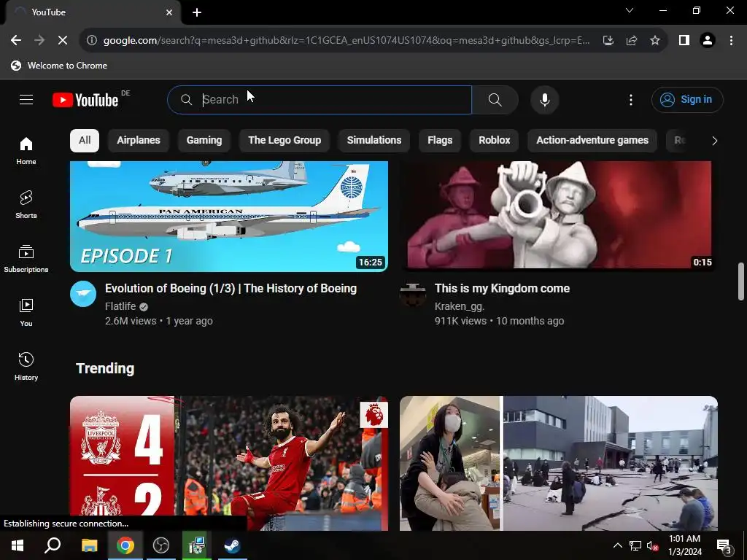Open the notification center icon
Image resolution: width=747 pixels, height=560 pixels.
(x=724, y=546)
